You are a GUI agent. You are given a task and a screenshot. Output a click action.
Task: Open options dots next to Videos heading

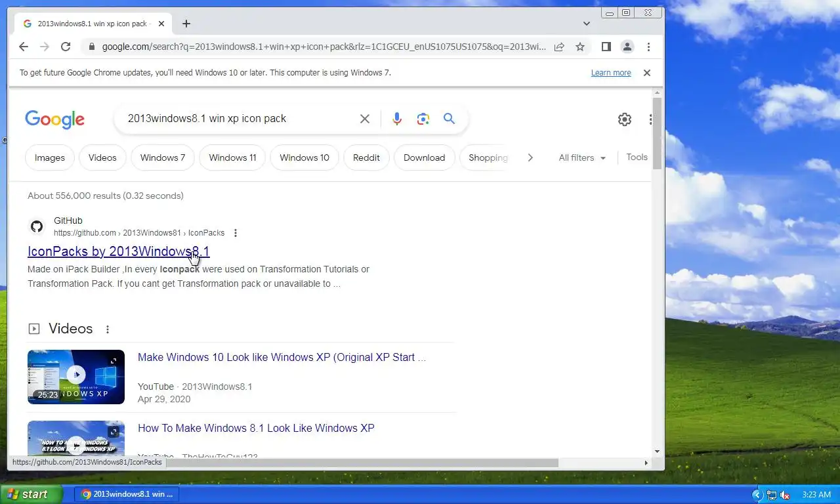(x=108, y=329)
